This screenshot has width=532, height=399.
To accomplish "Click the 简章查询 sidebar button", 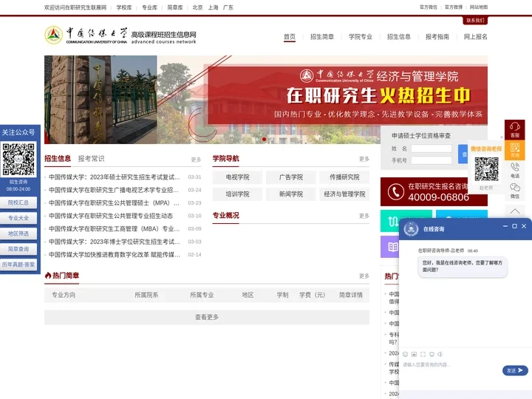I will tap(18, 249).
